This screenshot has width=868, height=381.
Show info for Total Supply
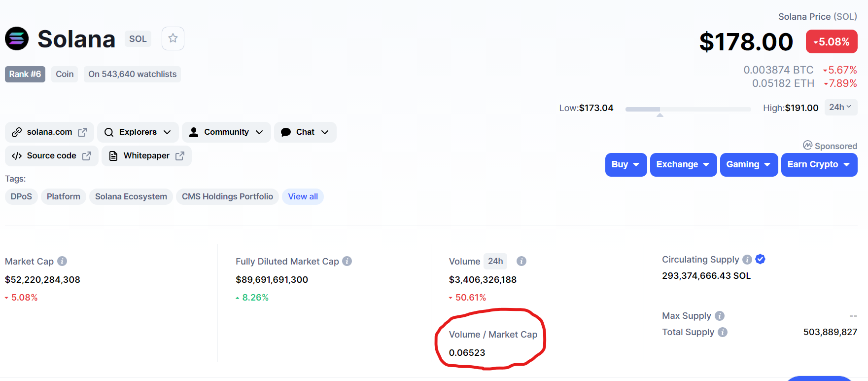(723, 332)
